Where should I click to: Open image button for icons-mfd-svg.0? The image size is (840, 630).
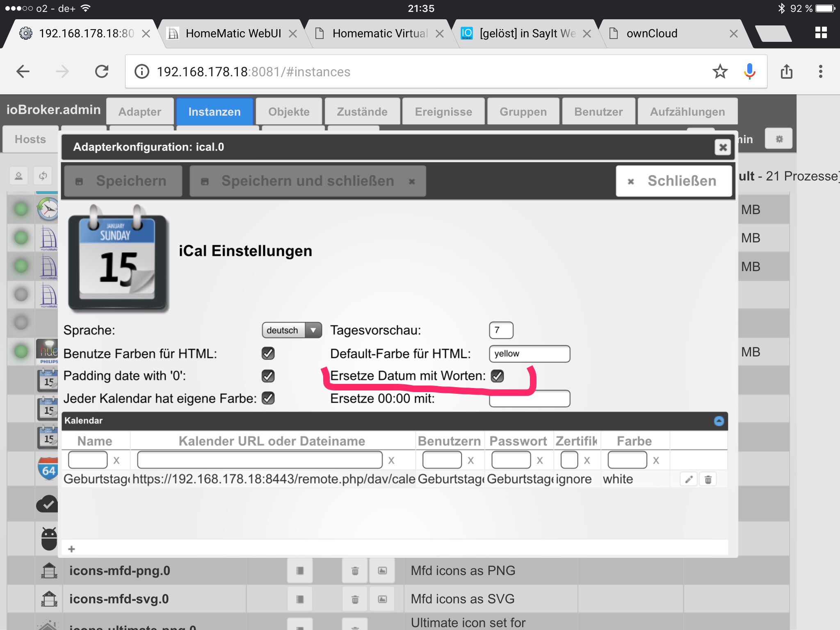tap(382, 599)
